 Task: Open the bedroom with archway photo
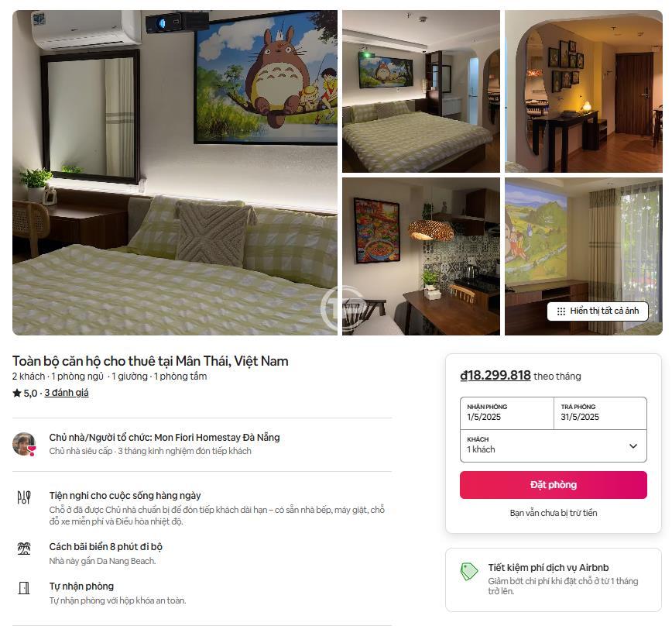pos(421,91)
